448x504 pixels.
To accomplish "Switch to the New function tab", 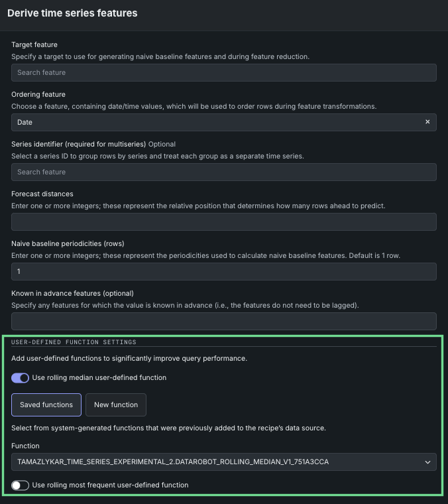I will 116,405.
